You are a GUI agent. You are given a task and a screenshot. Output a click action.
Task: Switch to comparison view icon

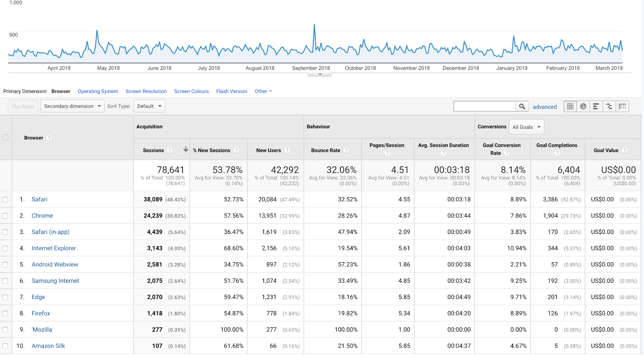[609, 106]
